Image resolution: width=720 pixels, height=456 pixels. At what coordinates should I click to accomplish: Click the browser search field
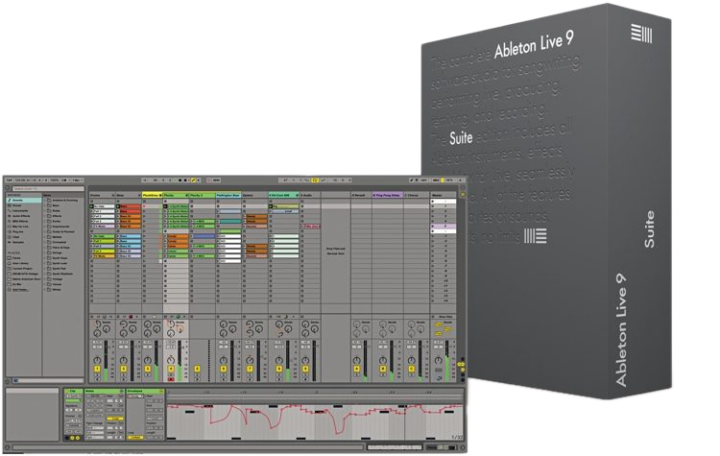[x=48, y=189]
